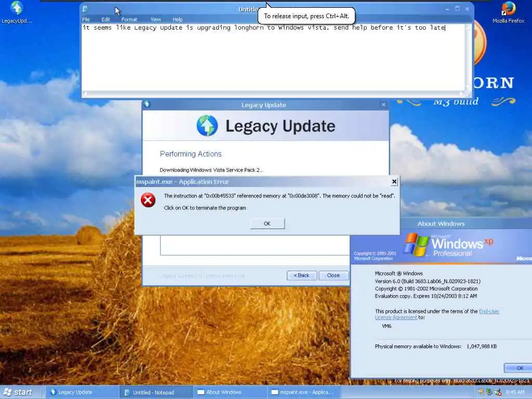This screenshot has height=399, width=532.
Task: Click the Windows XP flag logo
Action: (x=416, y=245)
